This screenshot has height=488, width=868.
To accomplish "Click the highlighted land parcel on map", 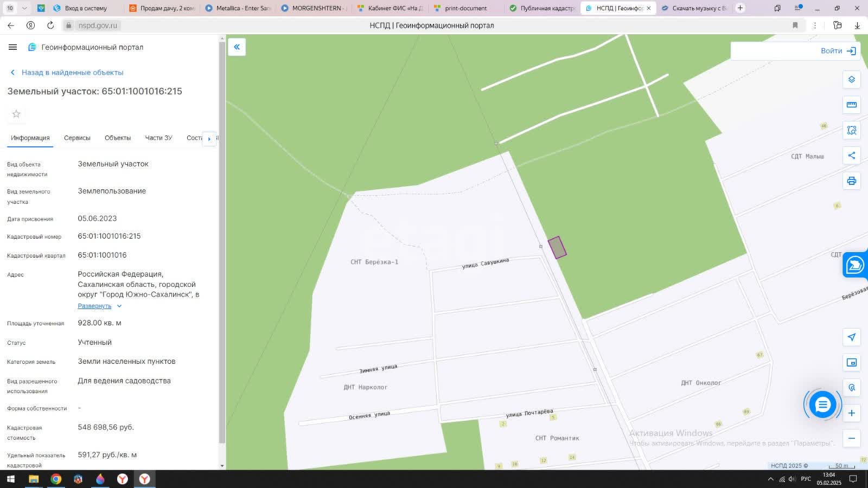I will click(x=557, y=247).
